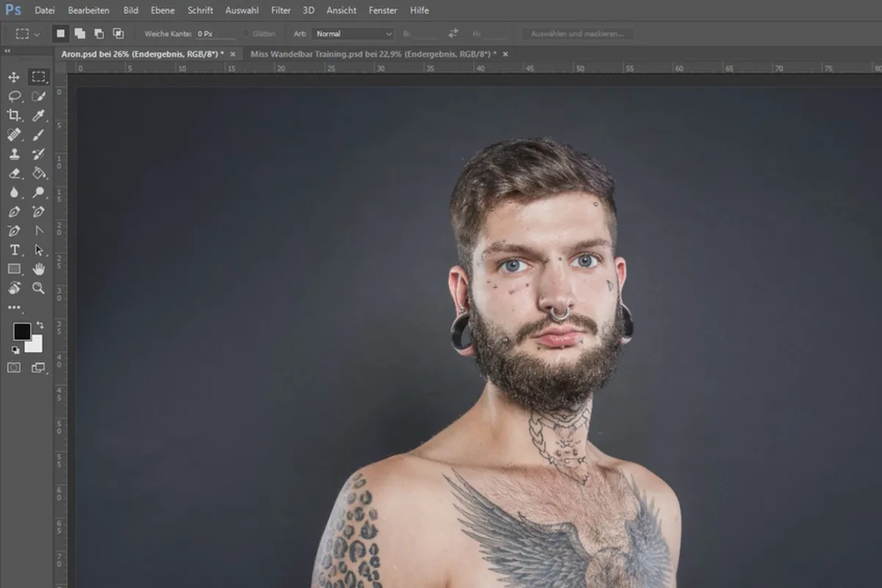This screenshot has width=882, height=588.
Task: Open the Edit Toolbar three-dots menu
Action: point(14,307)
